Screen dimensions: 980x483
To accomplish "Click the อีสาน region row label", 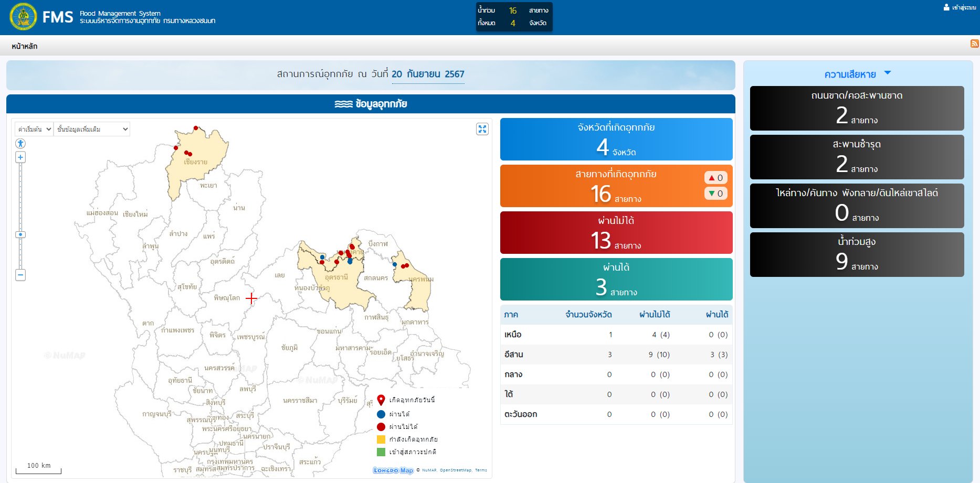I will [x=514, y=355].
